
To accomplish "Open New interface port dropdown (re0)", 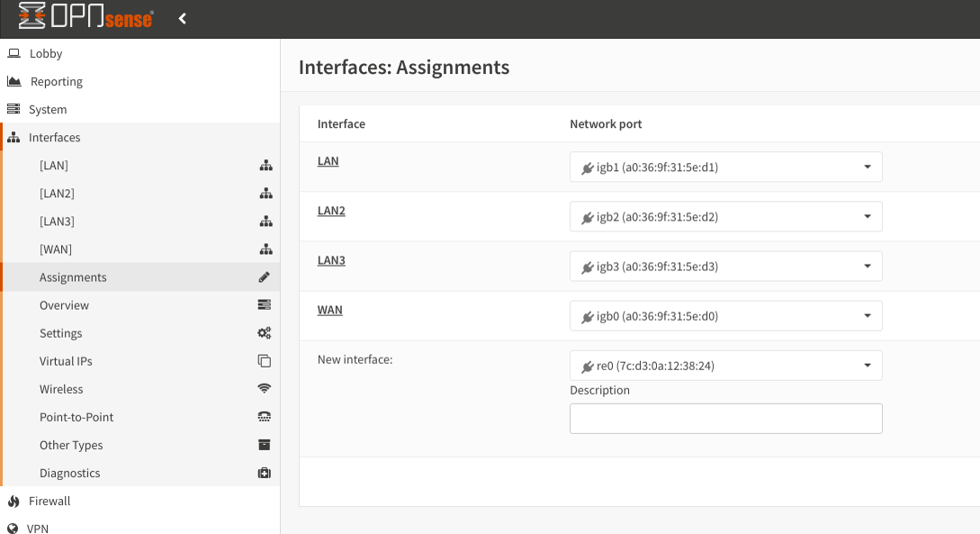I will coord(725,366).
